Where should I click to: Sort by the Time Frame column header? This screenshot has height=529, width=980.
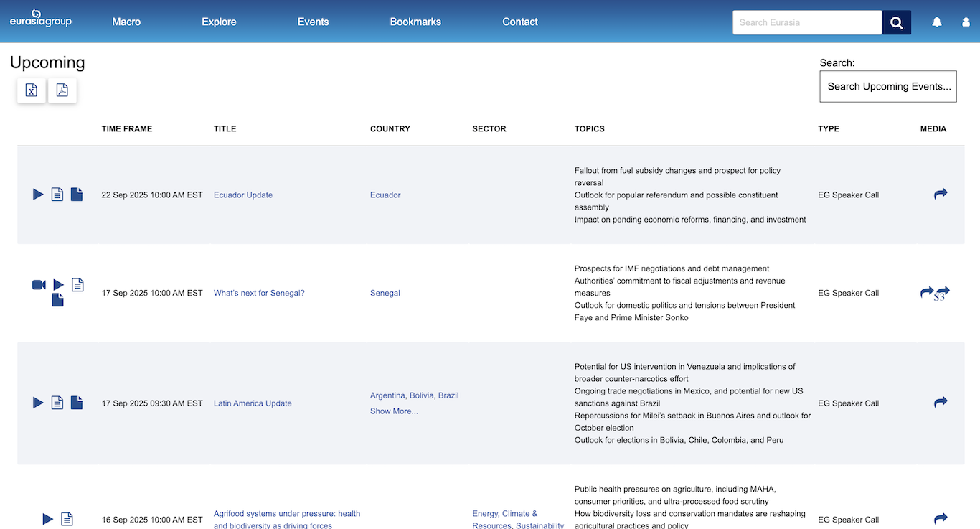tap(127, 129)
